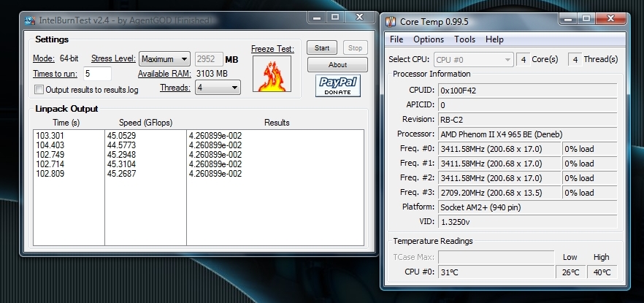Open the Options menu in Core Temp
This screenshot has width=644, height=303.
click(x=429, y=39)
